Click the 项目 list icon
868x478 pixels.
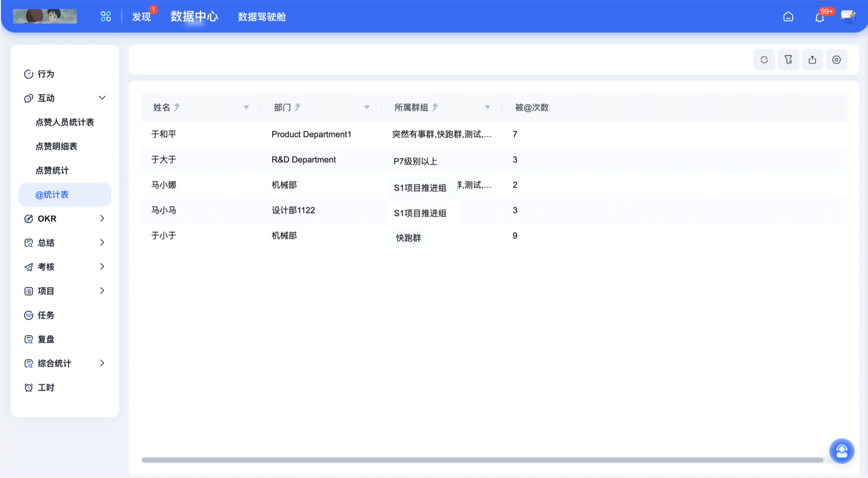point(28,291)
